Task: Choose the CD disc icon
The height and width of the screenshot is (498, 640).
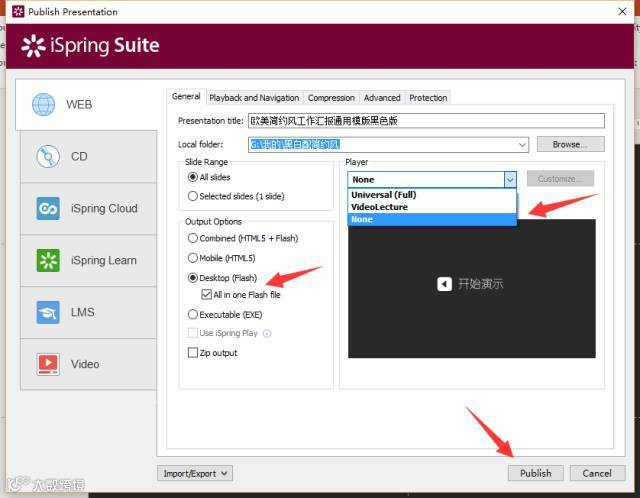Action: pyautogui.click(x=48, y=156)
